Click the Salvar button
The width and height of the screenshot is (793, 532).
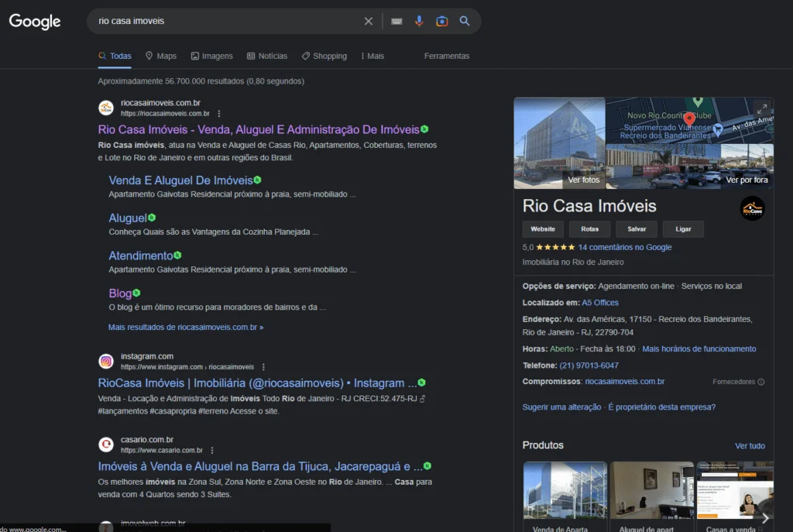click(637, 229)
